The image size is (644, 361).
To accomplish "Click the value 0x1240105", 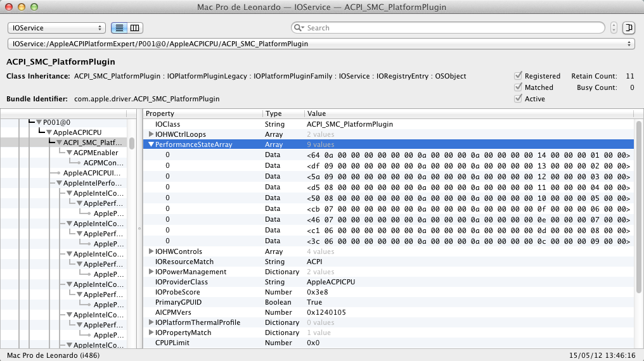I will [x=326, y=312].
